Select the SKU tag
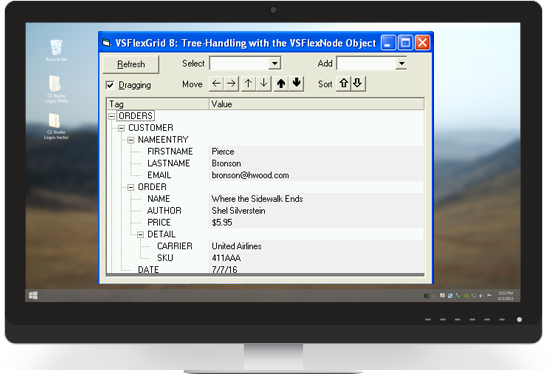Viewport: 550px width, 374px height. click(x=165, y=258)
